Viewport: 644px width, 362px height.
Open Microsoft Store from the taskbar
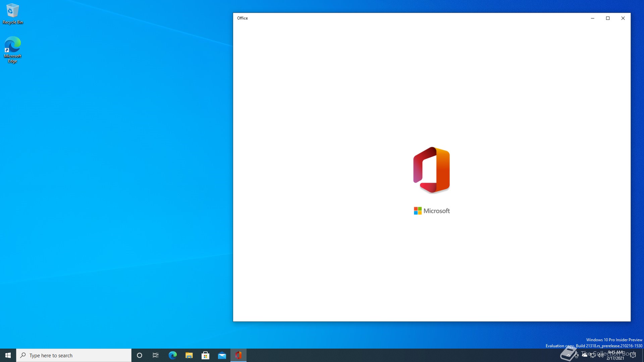point(205,355)
